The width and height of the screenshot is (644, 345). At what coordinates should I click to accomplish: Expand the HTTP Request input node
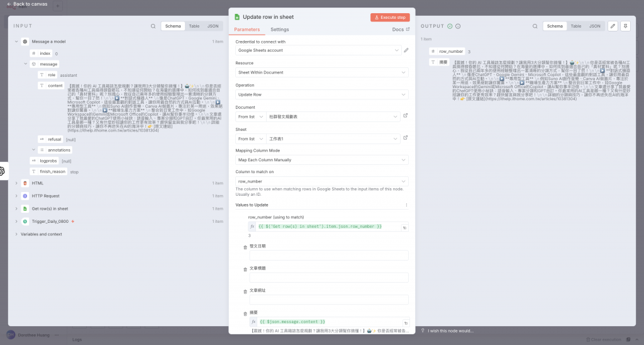(x=16, y=196)
